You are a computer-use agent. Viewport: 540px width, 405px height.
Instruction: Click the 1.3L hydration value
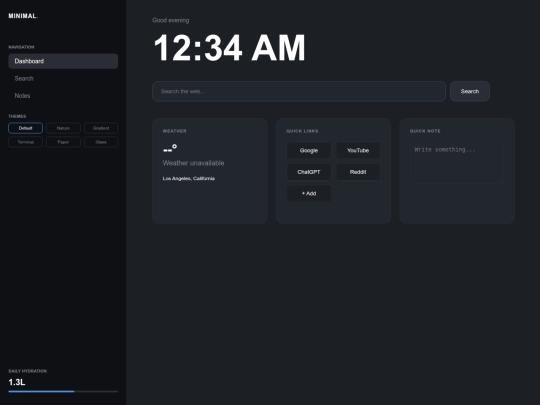pos(17,382)
